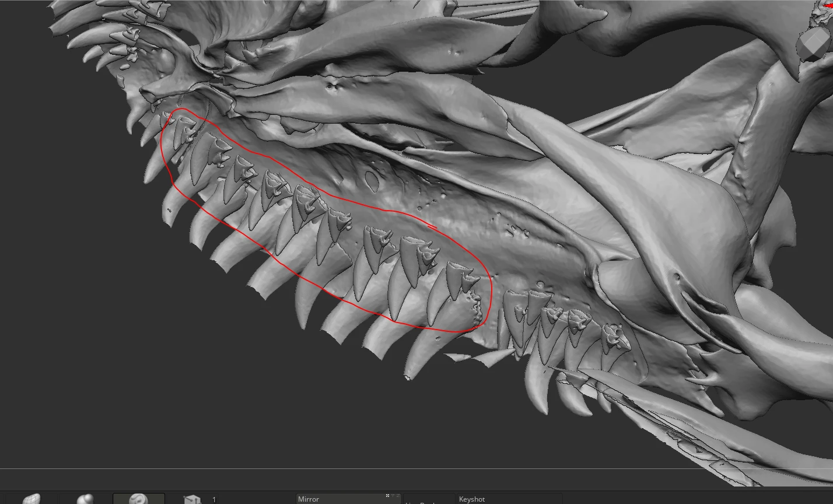Click the sphere material icon in bottom shelf
This screenshot has width=833, height=504.
click(x=85, y=499)
